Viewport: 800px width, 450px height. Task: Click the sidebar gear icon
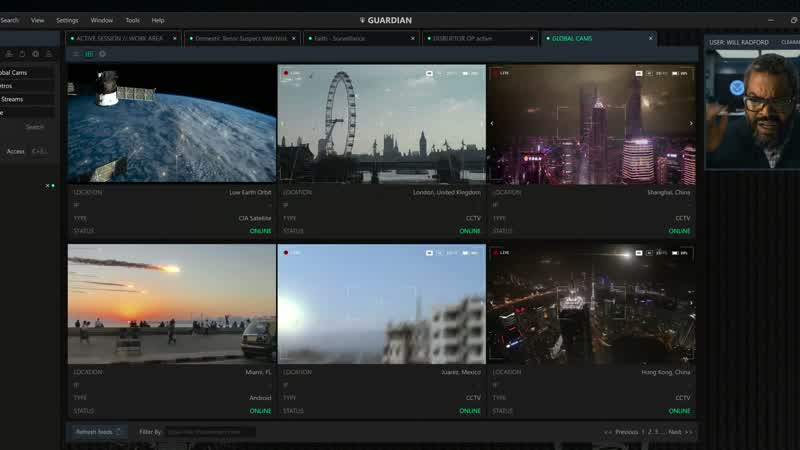tap(36, 54)
